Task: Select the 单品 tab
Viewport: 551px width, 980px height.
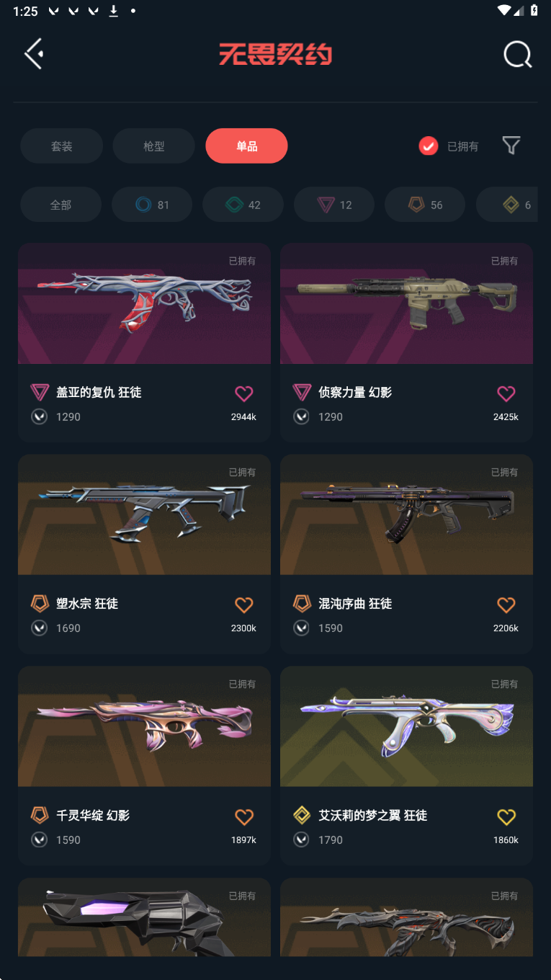Action: click(246, 146)
